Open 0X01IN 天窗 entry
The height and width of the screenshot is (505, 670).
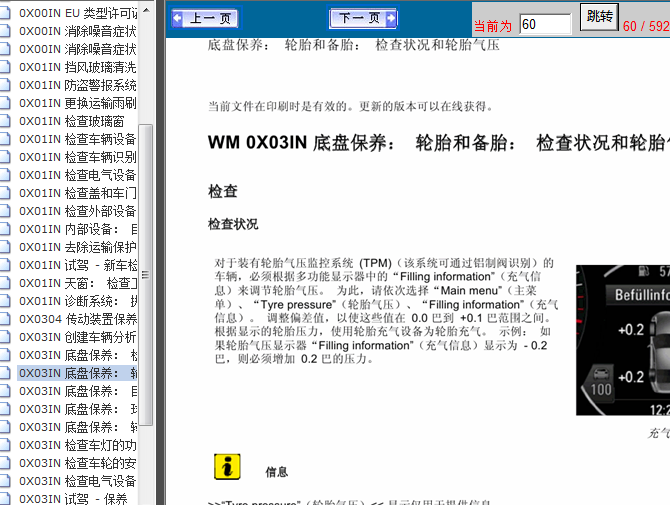78,283
